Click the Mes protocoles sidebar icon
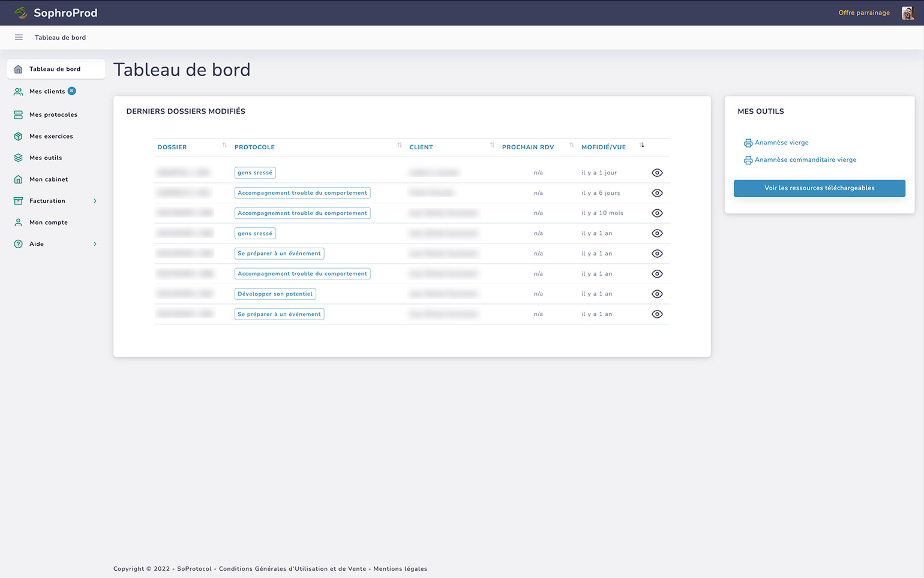Screen dimensions: 924x578 click(x=19, y=115)
